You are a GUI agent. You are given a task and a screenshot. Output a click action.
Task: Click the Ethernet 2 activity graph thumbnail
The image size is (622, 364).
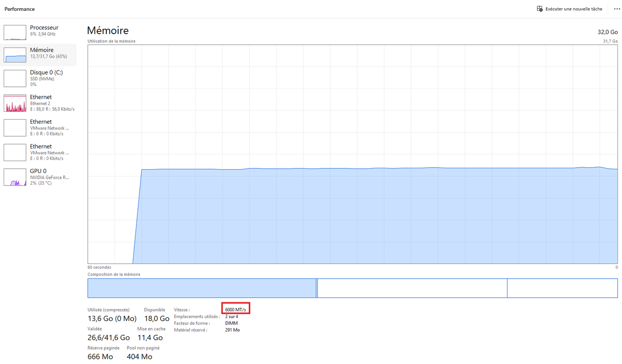tap(15, 103)
